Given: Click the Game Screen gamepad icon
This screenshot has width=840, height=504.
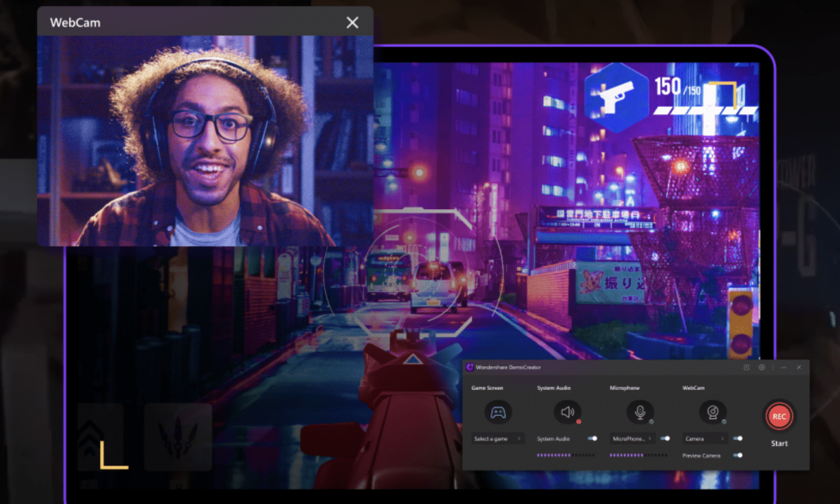Looking at the screenshot, I should pos(498,412).
